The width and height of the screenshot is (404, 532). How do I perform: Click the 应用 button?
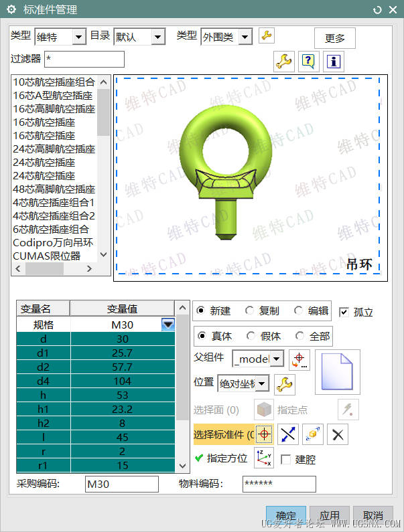click(329, 516)
